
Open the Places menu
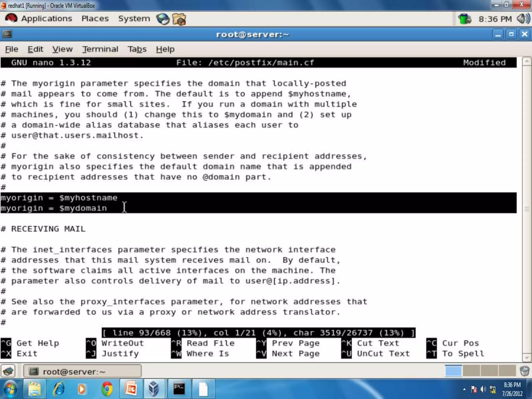click(x=95, y=19)
